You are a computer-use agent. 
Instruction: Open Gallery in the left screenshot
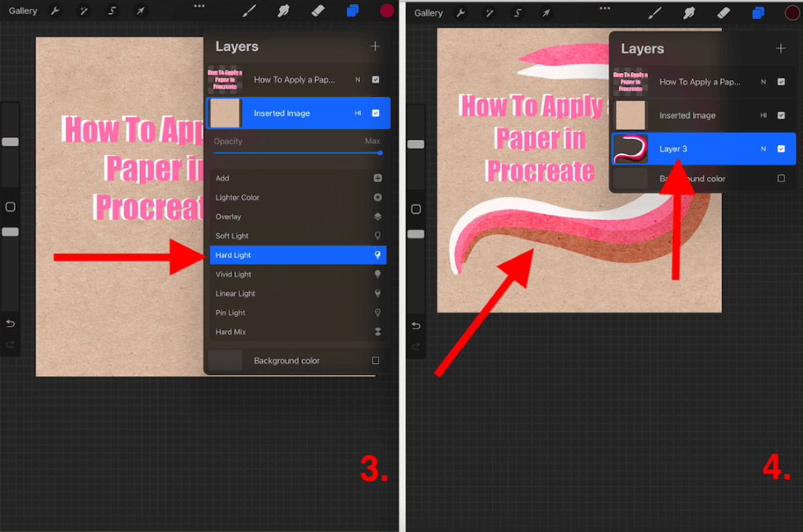coord(23,11)
